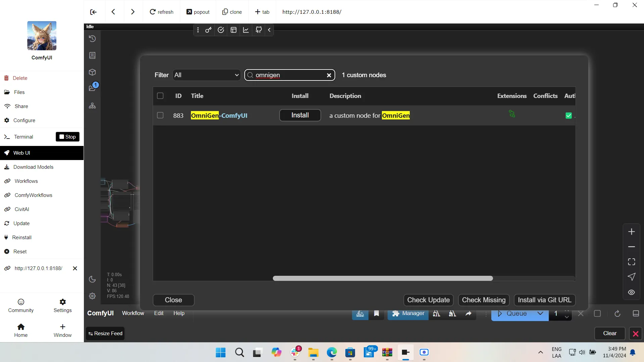The height and width of the screenshot is (362, 644).
Task: Expand the Queue button dropdown arrow
Action: click(540, 313)
